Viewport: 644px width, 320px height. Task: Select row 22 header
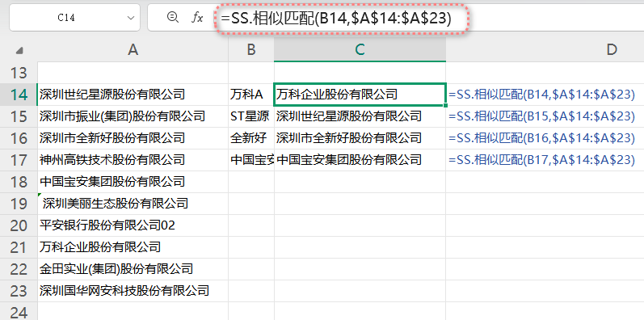(x=19, y=269)
